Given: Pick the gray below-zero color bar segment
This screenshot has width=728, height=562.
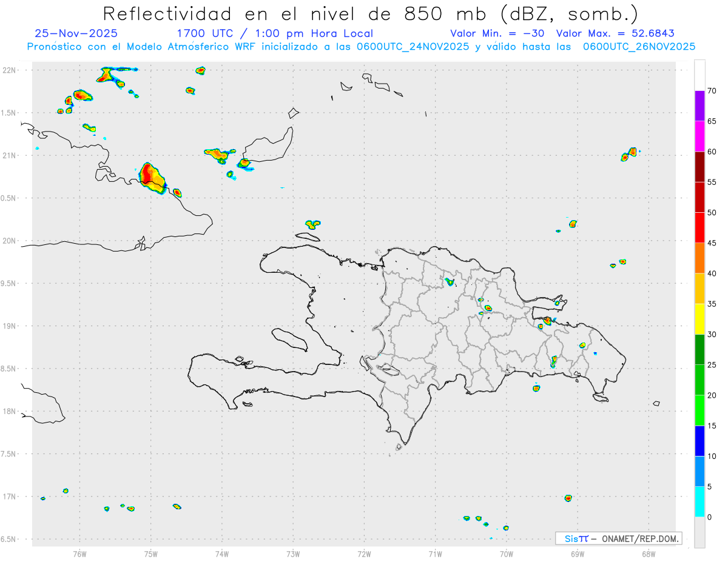Looking at the screenshot, I should tap(699, 532).
